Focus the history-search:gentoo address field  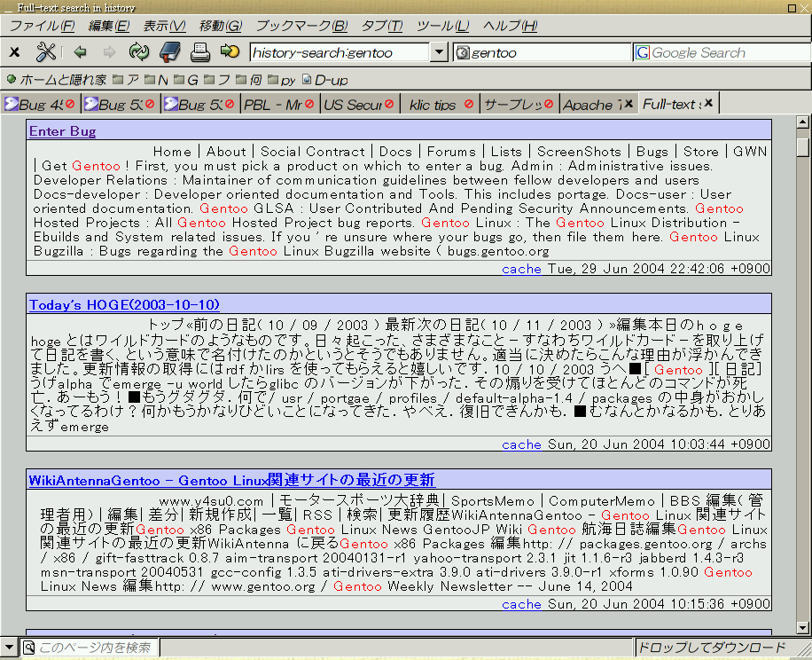[340, 52]
